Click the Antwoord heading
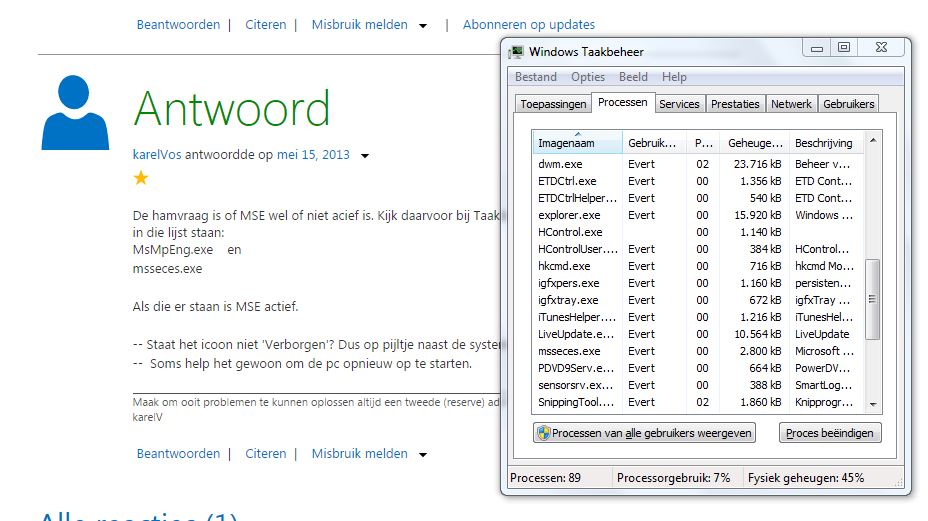The height and width of the screenshot is (521, 928). coord(231,109)
